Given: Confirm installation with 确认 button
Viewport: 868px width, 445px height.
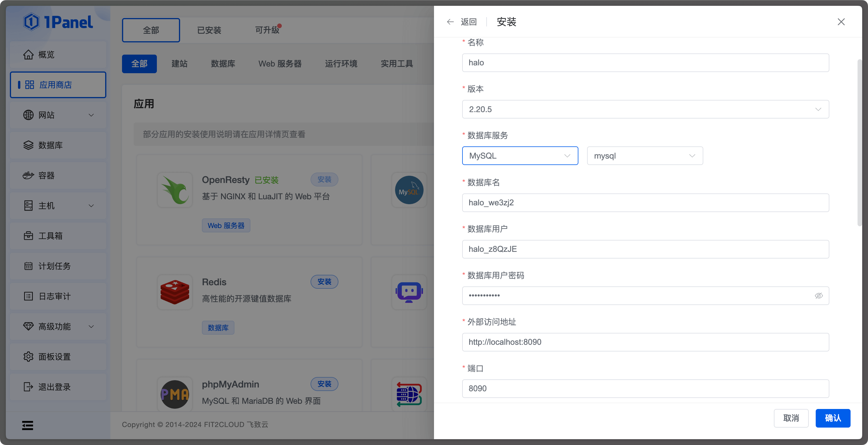Looking at the screenshot, I should [833, 418].
